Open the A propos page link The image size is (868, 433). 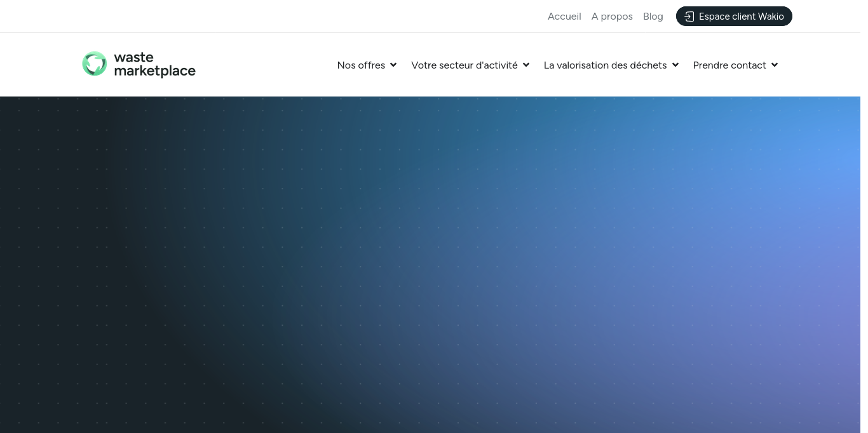[612, 17]
